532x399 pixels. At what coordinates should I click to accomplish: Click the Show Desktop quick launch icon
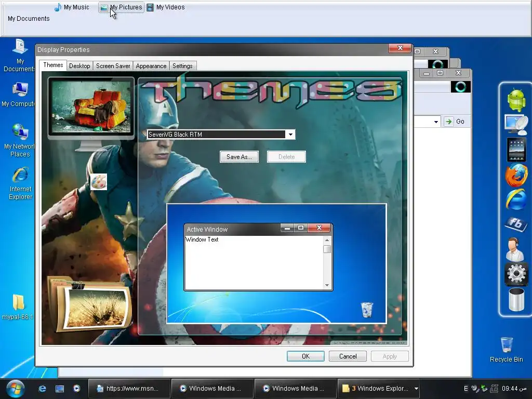[x=60, y=389]
